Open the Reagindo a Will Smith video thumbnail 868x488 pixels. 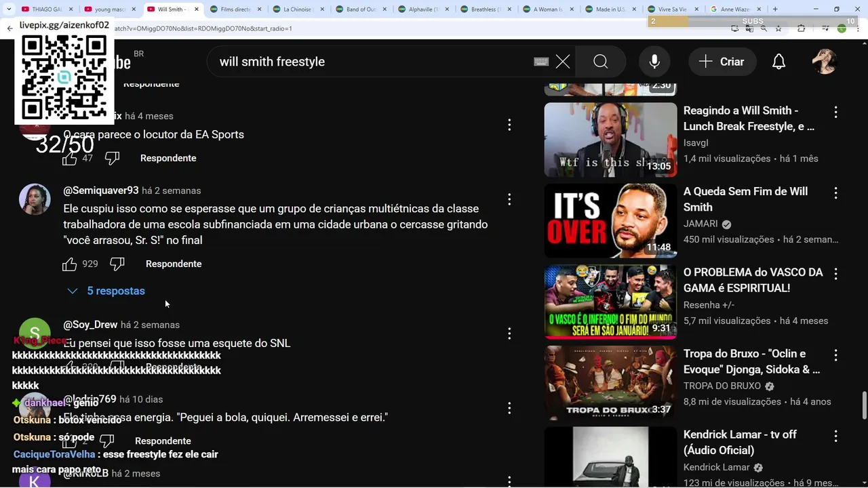point(610,140)
